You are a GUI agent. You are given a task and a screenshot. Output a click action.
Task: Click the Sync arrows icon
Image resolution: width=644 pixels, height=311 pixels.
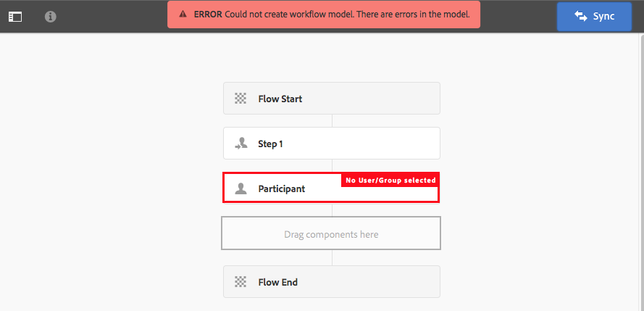pyautogui.click(x=580, y=16)
